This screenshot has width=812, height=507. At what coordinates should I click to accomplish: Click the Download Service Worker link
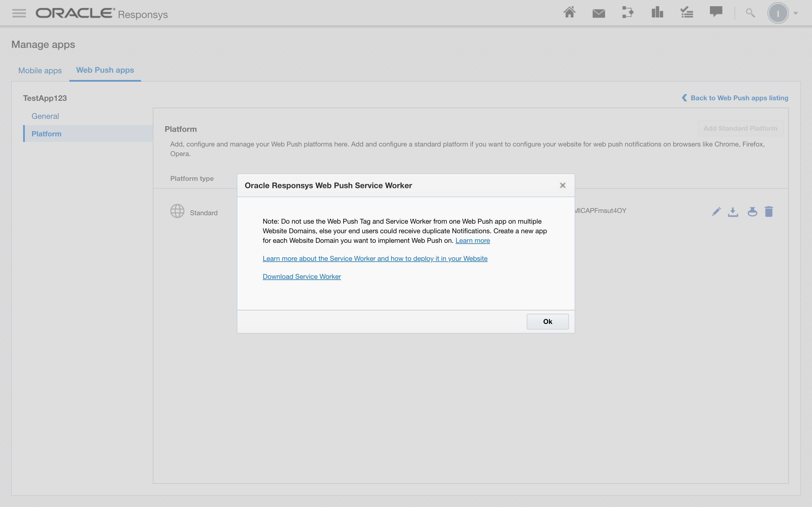pyautogui.click(x=302, y=277)
